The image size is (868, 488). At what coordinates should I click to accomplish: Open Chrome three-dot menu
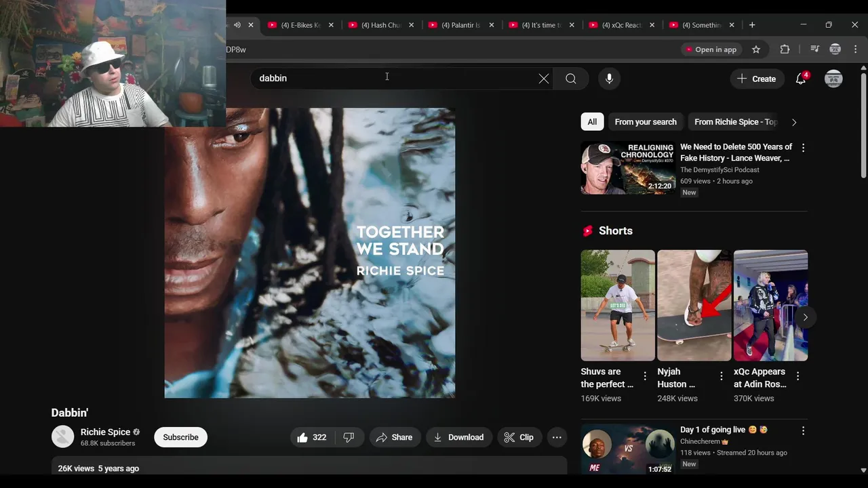click(x=856, y=49)
